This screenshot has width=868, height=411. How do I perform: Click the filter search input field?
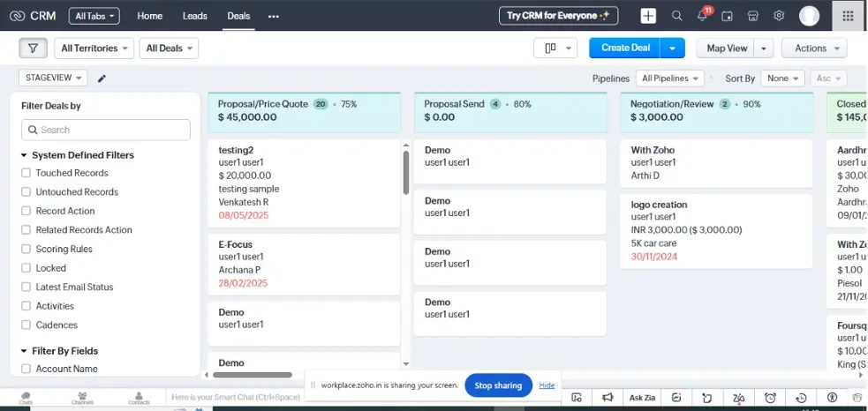click(x=106, y=130)
